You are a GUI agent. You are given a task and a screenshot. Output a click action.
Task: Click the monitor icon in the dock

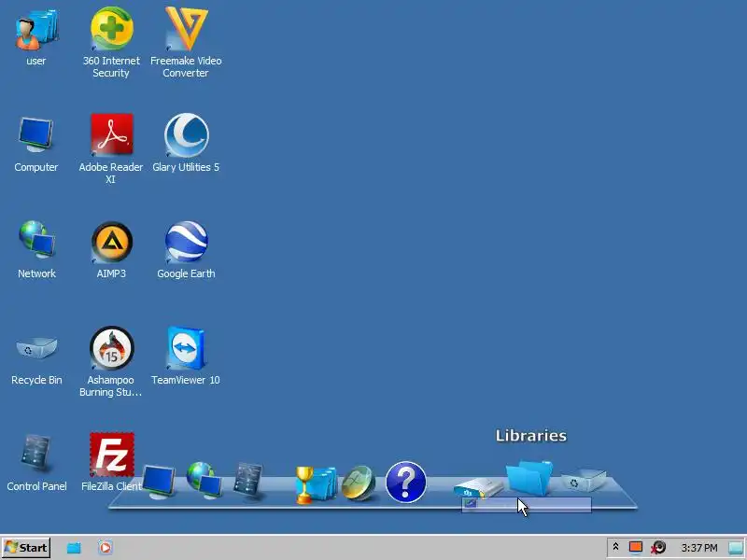[159, 482]
